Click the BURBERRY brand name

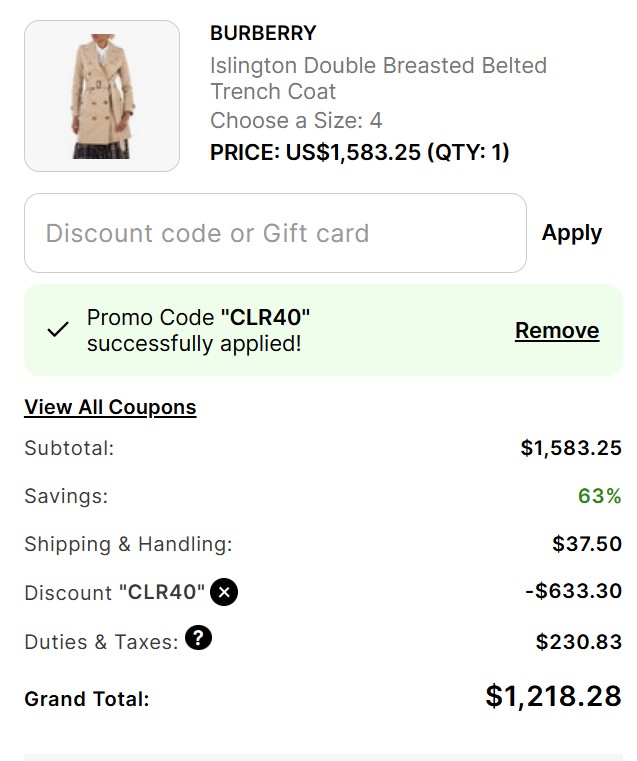[x=263, y=33]
